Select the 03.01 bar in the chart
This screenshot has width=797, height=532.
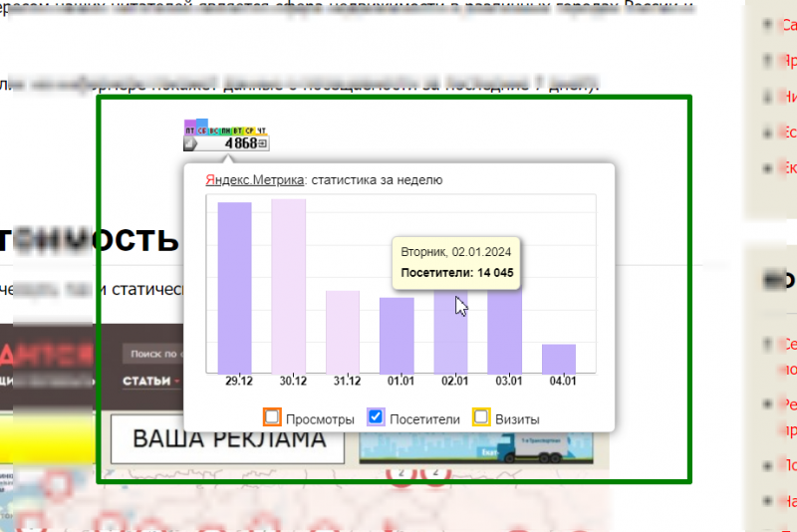tap(505, 332)
